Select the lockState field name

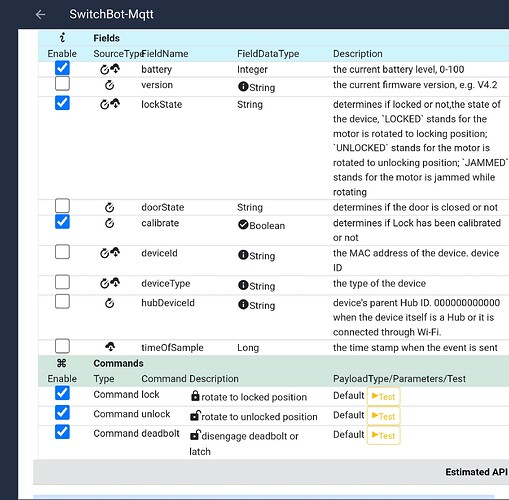tap(162, 104)
